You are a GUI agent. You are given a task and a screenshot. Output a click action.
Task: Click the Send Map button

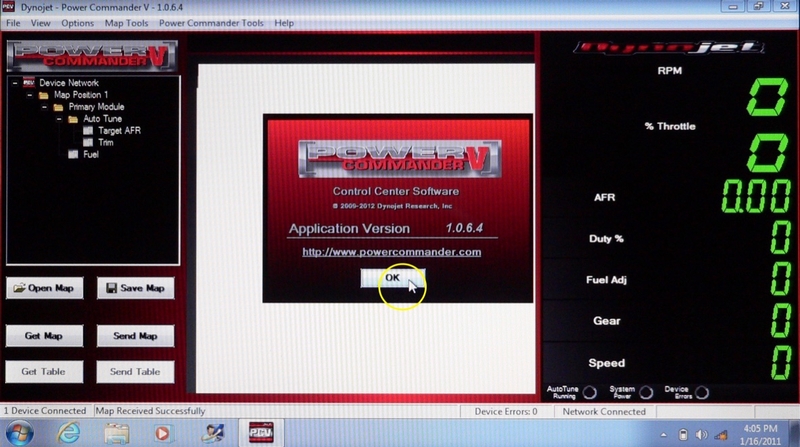coord(134,336)
